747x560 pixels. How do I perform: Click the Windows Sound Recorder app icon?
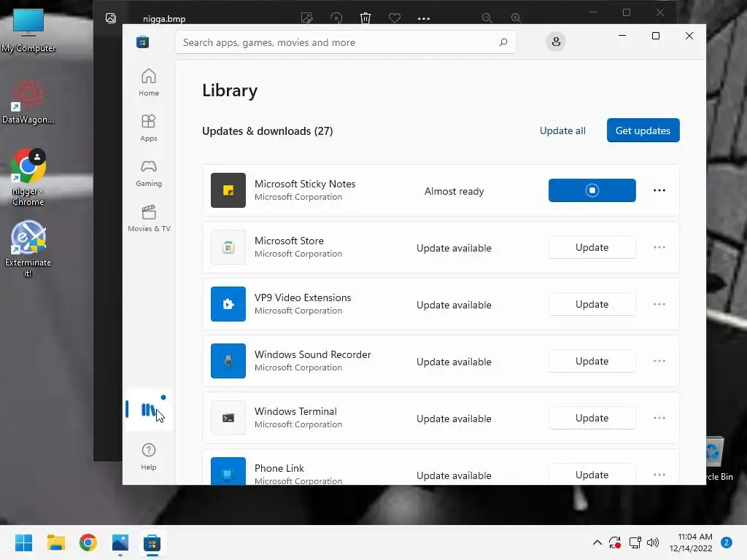click(228, 361)
